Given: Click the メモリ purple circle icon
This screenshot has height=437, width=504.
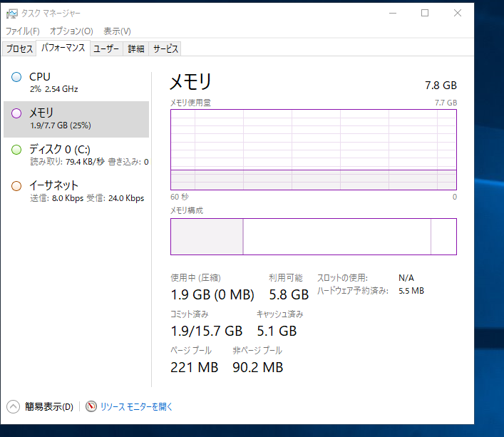Looking at the screenshot, I should pyautogui.click(x=16, y=113).
